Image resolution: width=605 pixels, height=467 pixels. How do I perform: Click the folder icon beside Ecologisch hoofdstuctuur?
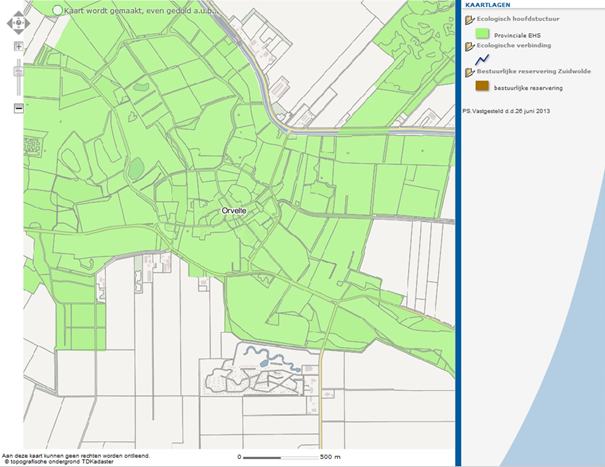(x=470, y=20)
